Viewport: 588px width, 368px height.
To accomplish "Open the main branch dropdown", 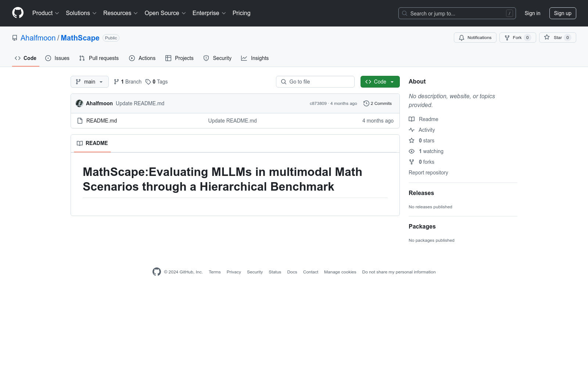I will tap(89, 82).
